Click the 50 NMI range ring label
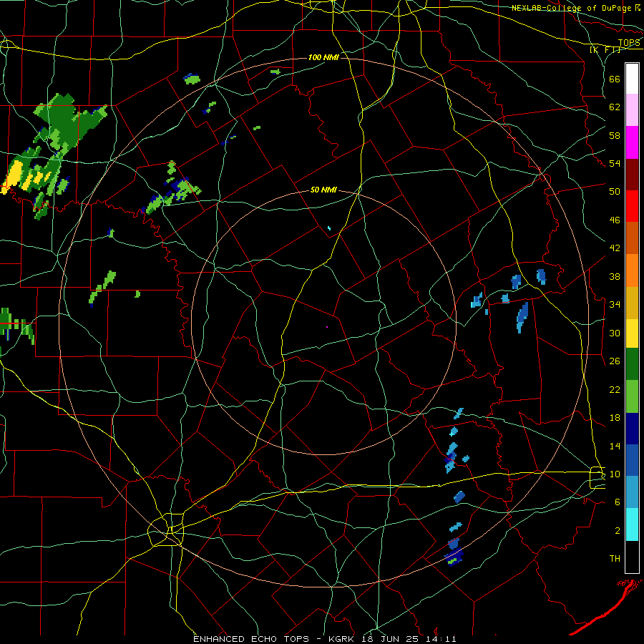The image size is (644, 644). coord(323,190)
